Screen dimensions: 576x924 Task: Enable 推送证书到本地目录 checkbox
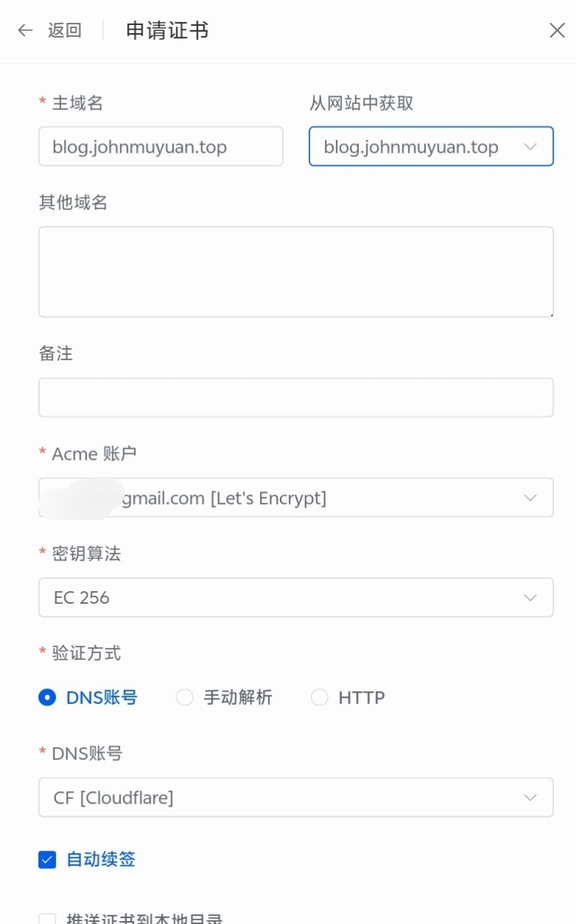pyautogui.click(x=47, y=918)
